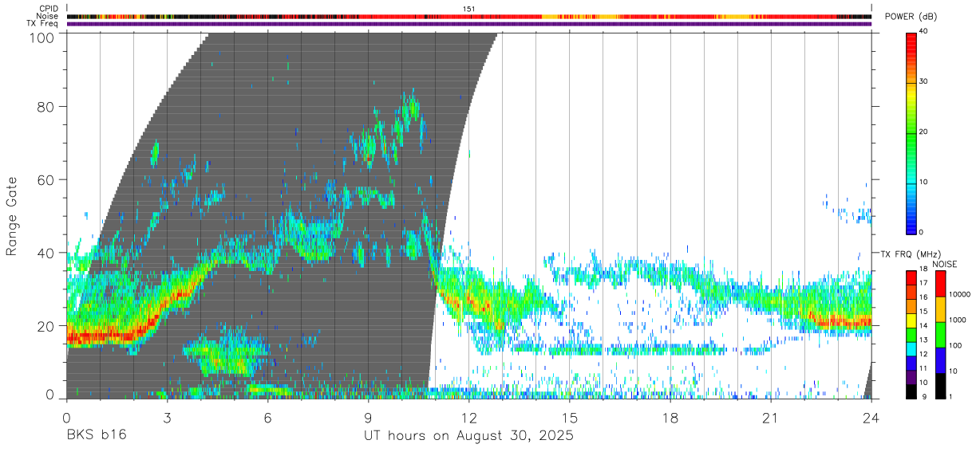980x452 pixels.
Task: Click the NOISE colorbar legend
Action: point(940,335)
